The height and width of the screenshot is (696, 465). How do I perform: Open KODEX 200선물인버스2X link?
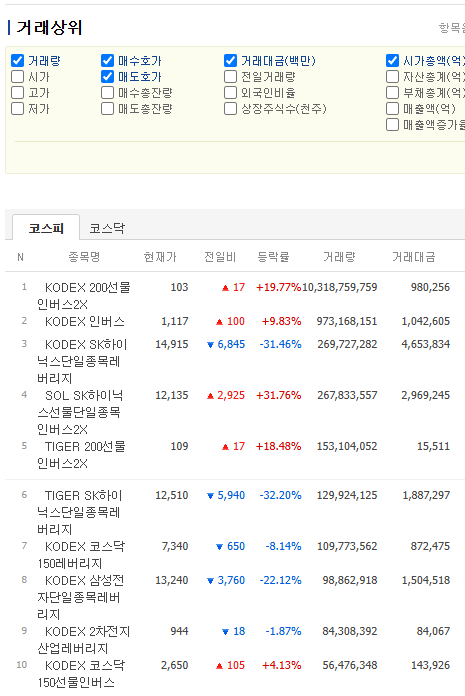[x=84, y=296]
